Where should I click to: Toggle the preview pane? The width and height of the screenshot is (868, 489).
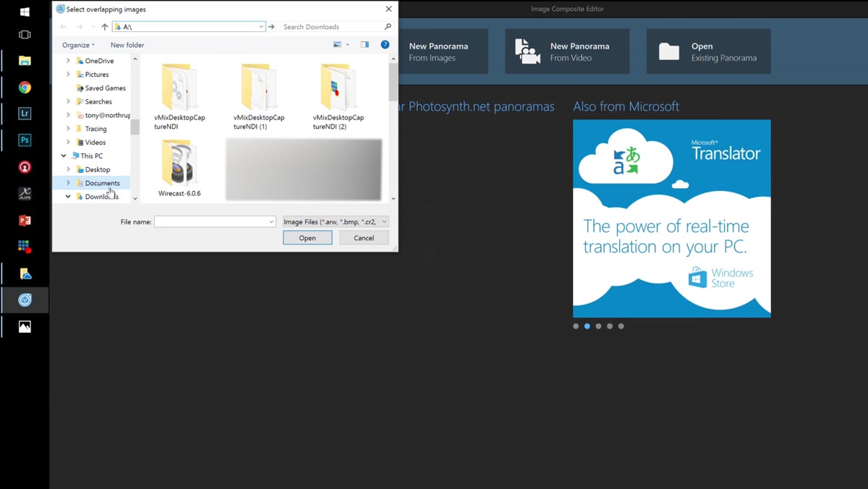(x=365, y=45)
